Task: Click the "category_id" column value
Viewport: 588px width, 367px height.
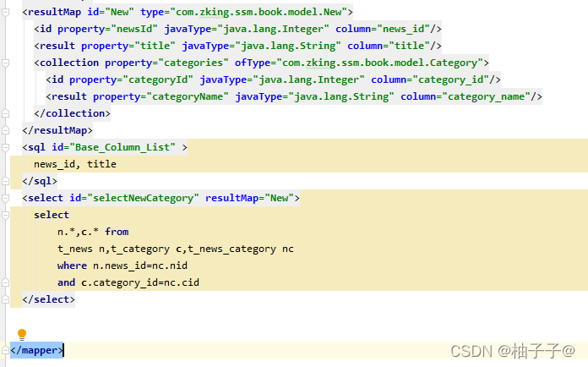Action: pyautogui.click(x=451, y=79)
